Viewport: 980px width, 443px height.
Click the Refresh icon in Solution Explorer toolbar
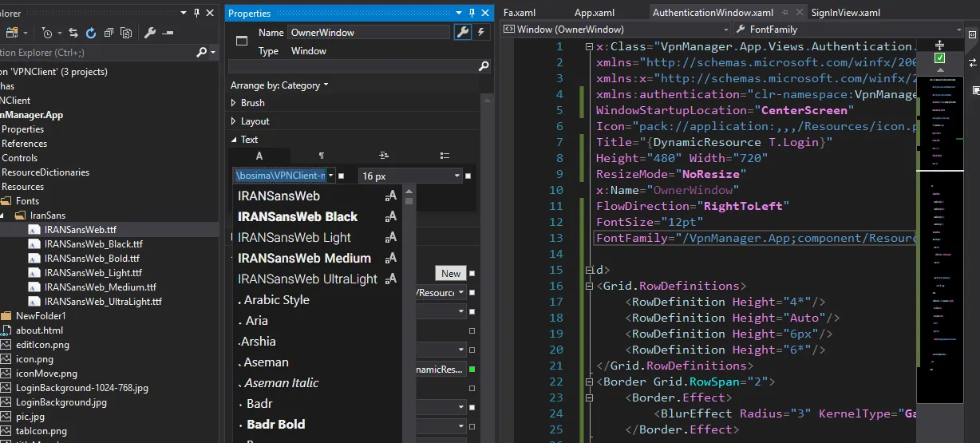[91, 33]
